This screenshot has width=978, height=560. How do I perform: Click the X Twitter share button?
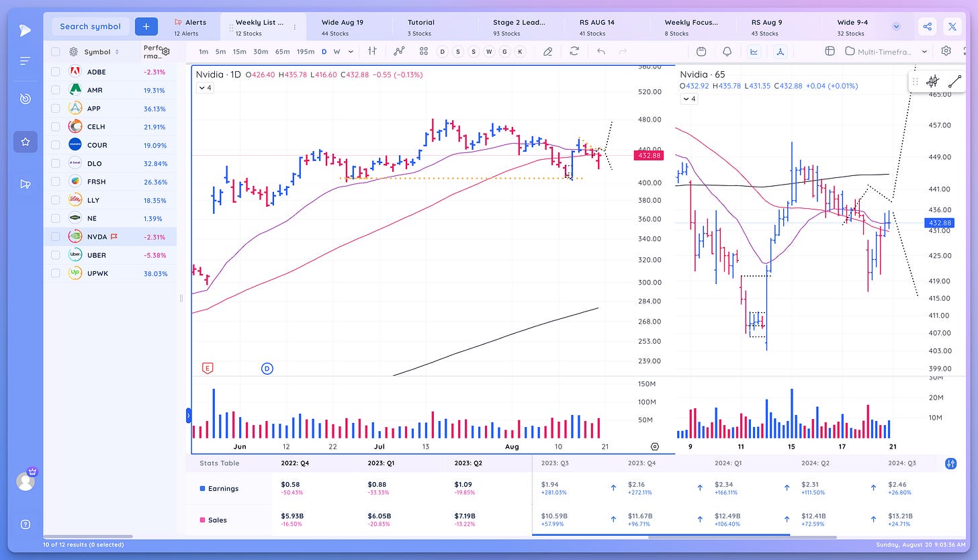pyautogui.click(x=952, y=26)
